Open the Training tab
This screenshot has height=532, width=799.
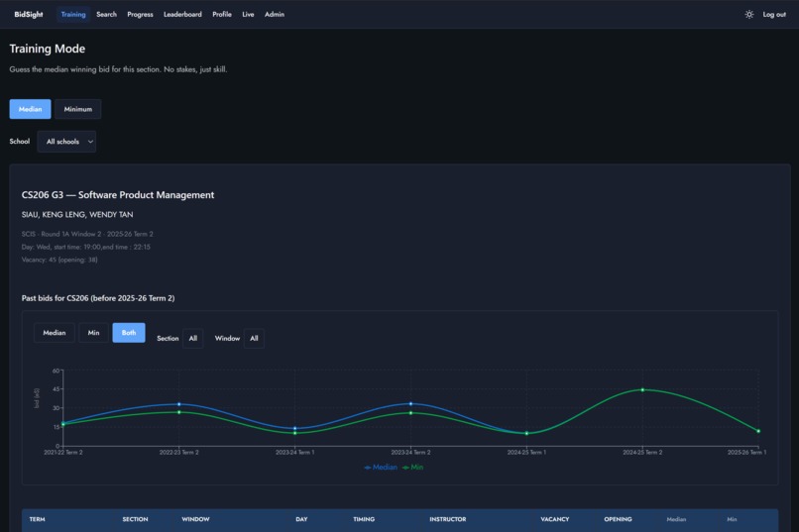click(x=73, y=14)
